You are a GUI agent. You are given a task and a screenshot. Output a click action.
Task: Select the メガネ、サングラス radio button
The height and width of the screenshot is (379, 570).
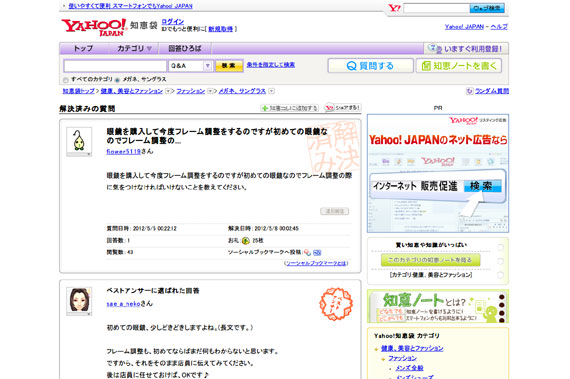pos(117,80)
